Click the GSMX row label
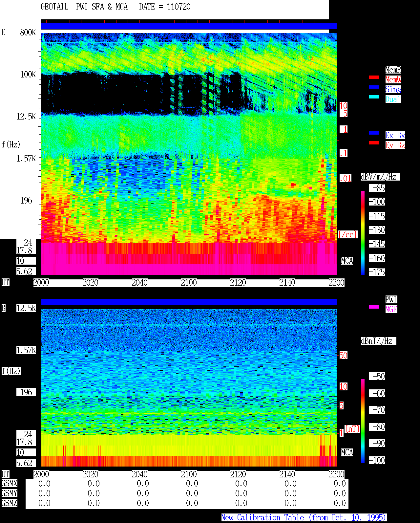420x523 pixels. 9,483
